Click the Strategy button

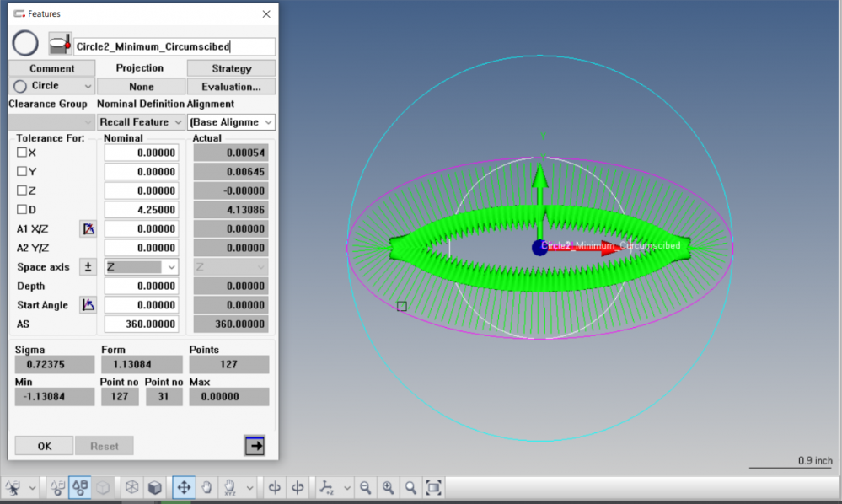(x=231, y=68)
